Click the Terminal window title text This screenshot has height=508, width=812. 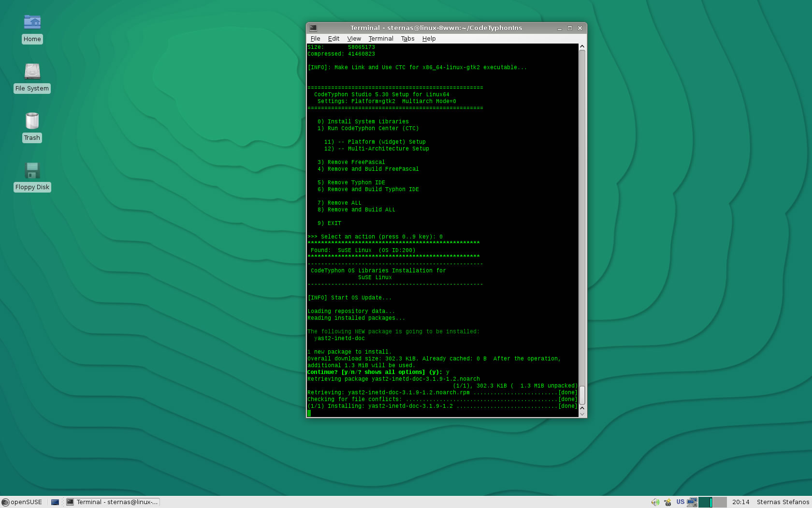436,28
